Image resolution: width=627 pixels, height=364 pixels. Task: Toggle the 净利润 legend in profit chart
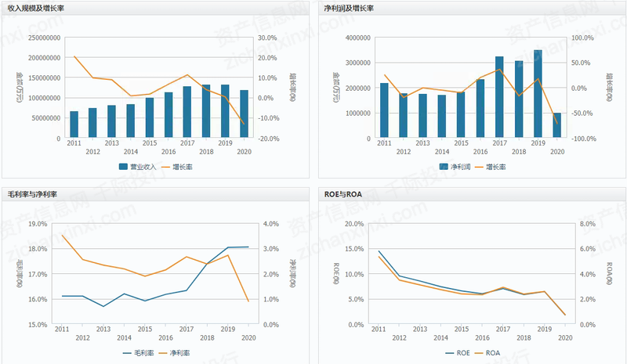coord(455,167)
